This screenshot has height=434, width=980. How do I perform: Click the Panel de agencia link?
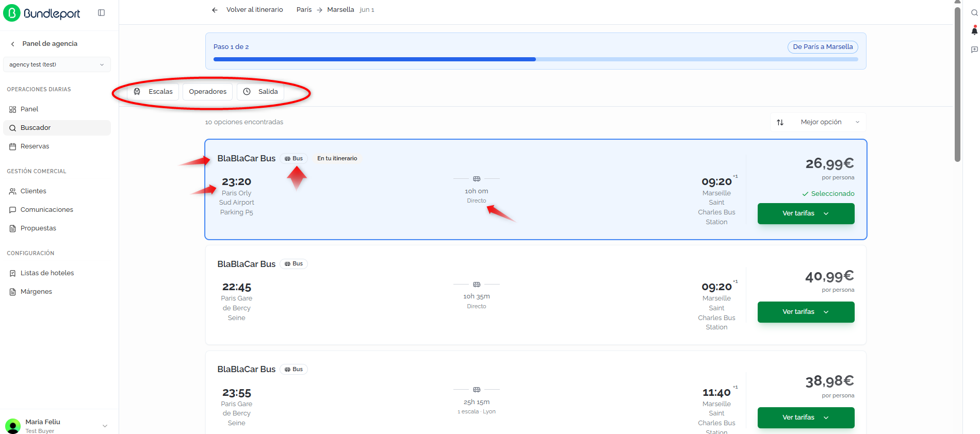(x=50, y=44)
